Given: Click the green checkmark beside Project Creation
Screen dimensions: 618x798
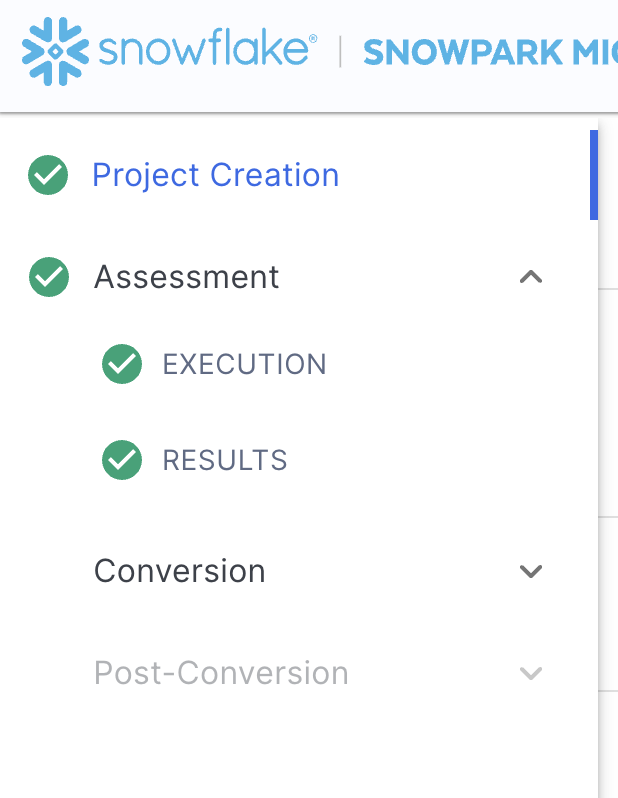Looking at the screenshot, I should [x=48, y=176].
